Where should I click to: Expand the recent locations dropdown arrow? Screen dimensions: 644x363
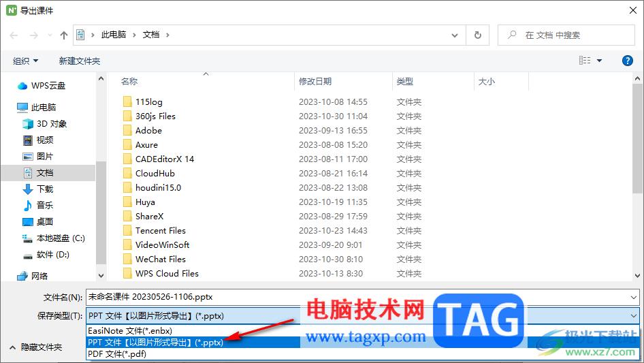50,35
